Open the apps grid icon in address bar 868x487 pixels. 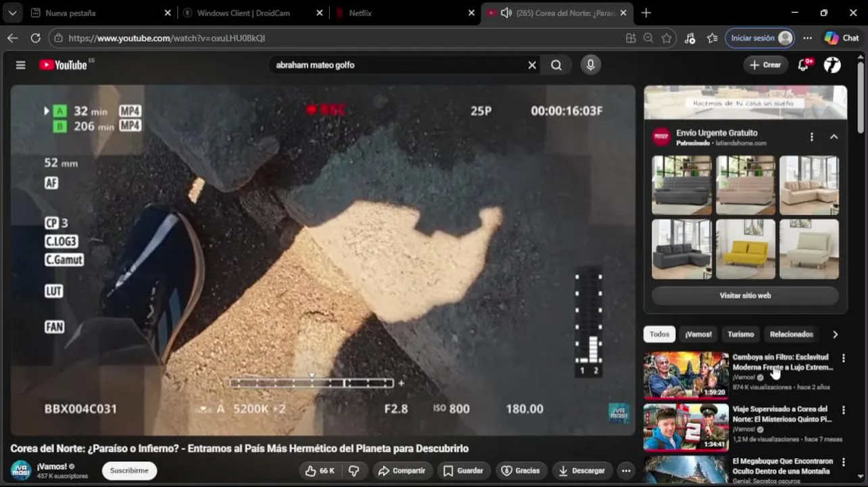631,38
